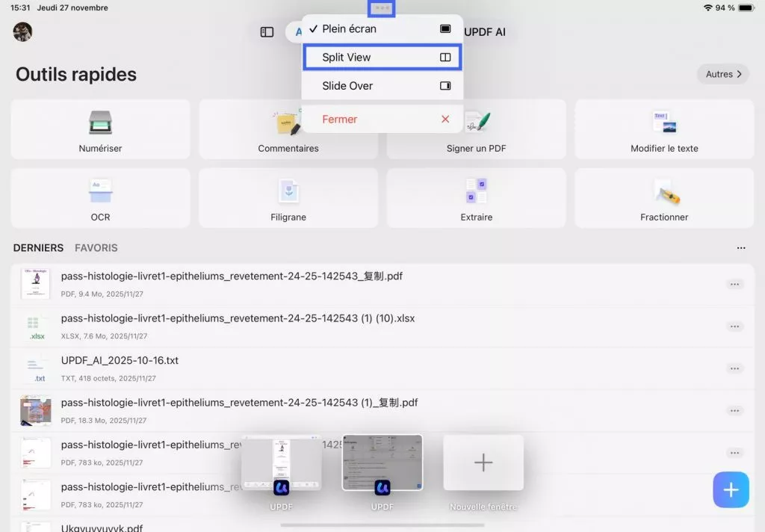Click the .txt file type icon
765x532 pixels.
pos(36,369)
